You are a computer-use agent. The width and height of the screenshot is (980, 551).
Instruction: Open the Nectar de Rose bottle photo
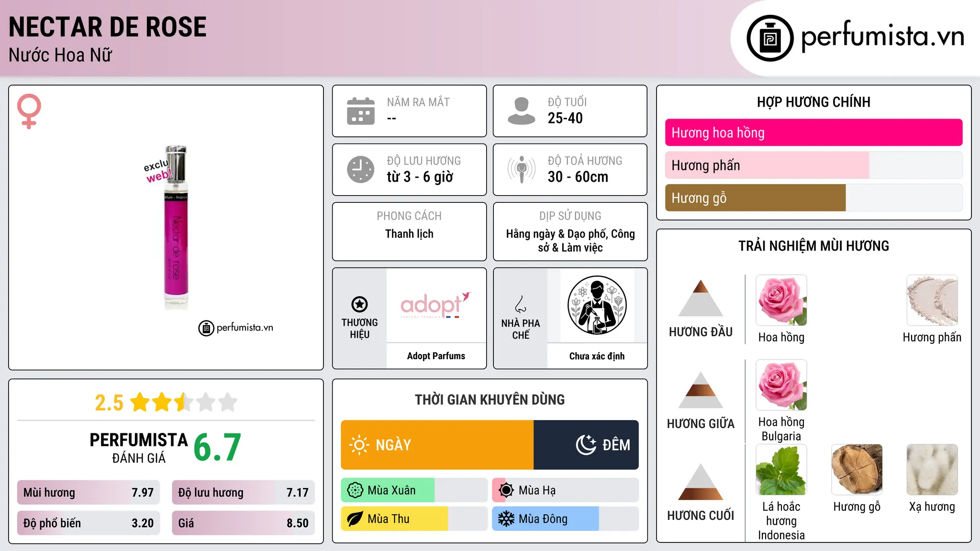point(176,228)
